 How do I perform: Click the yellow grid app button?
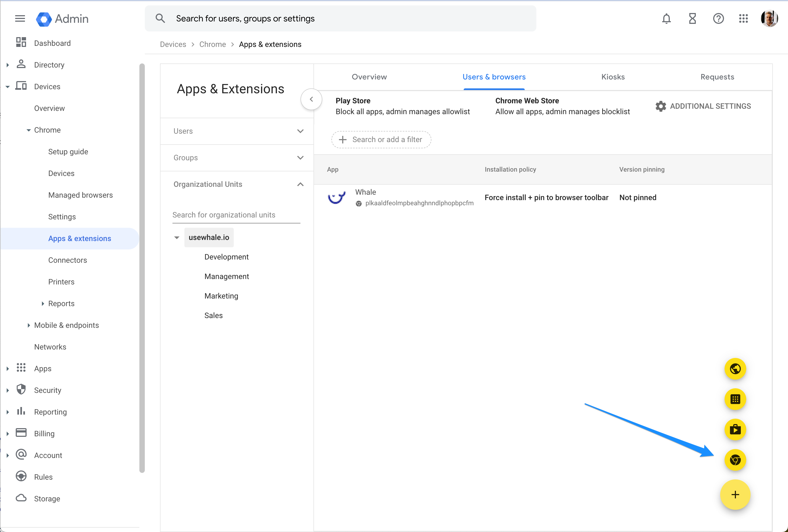[x=735, y=399]
